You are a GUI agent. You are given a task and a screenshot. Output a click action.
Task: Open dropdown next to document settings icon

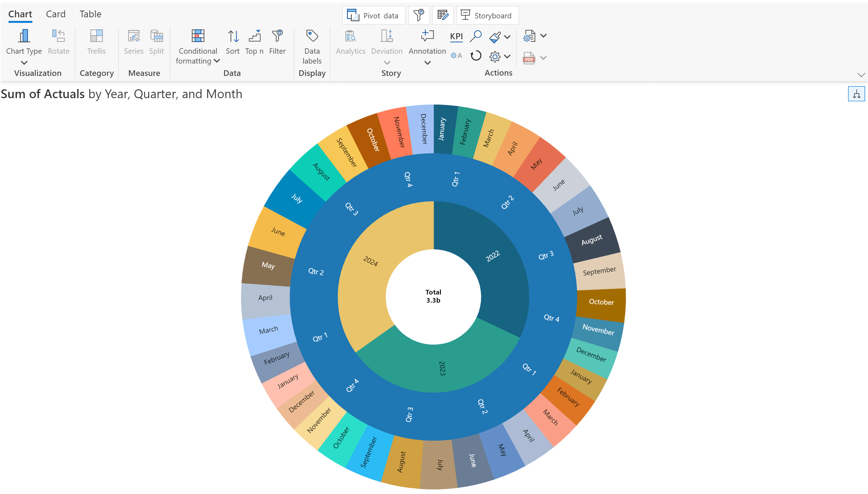pos(544,36)
